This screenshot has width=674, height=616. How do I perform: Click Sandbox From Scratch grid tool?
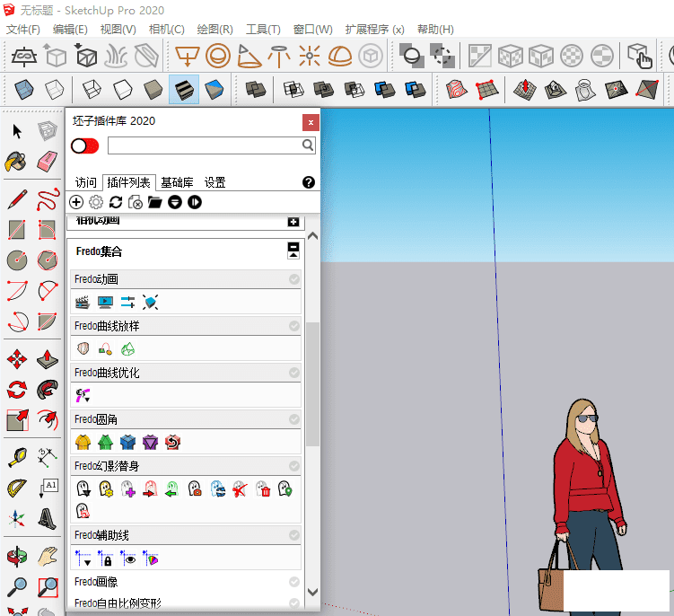486,90
